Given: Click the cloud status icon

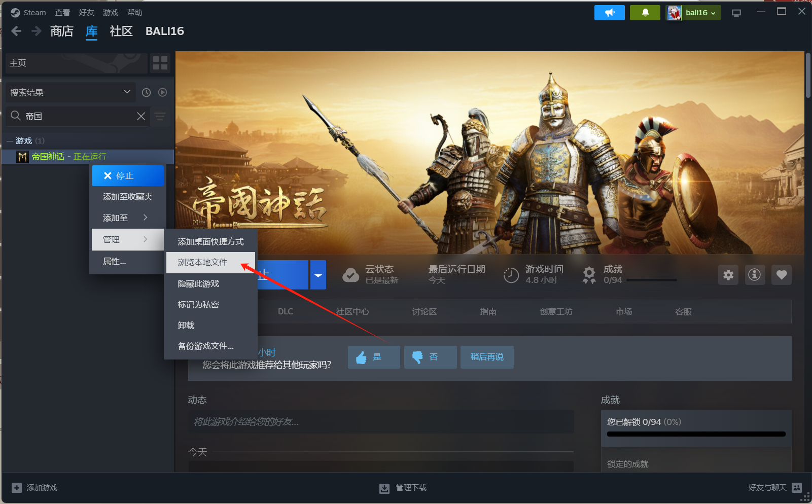Looking at the screenshot, I should coord(350,275).
